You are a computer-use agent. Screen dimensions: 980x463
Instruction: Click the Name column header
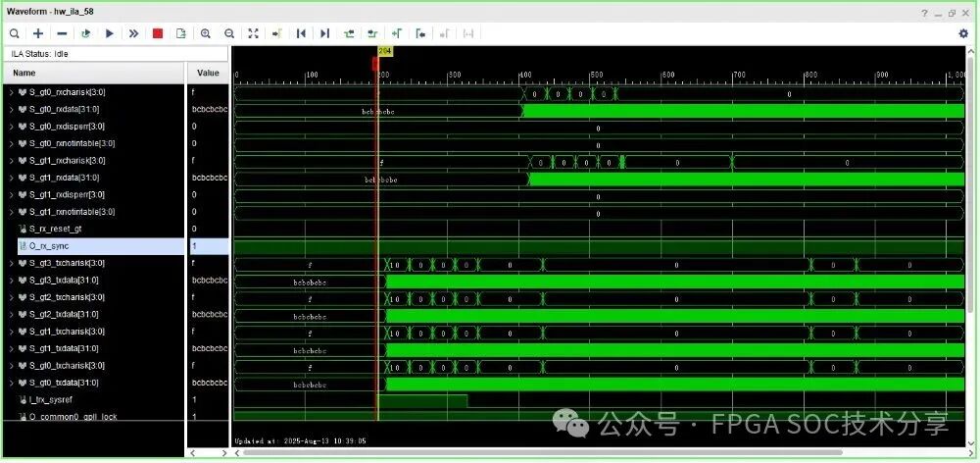[94, 73]
